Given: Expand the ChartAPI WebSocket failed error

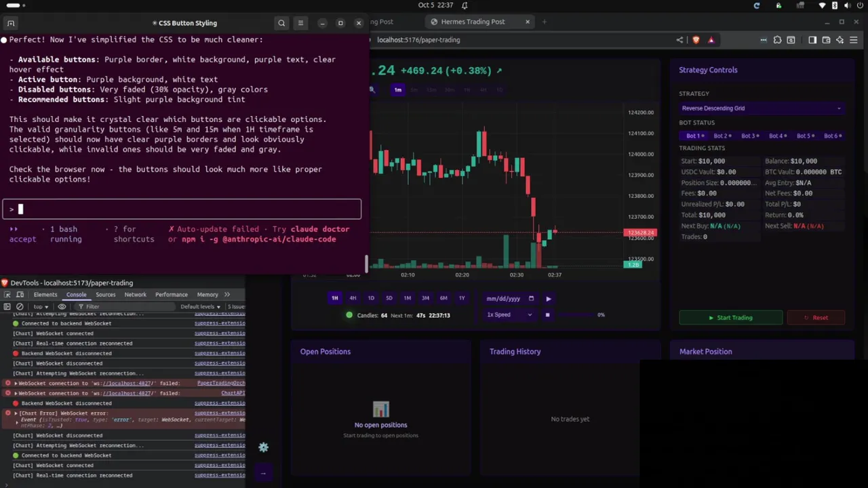Looking at the screenshot, I should pos(16,393).
